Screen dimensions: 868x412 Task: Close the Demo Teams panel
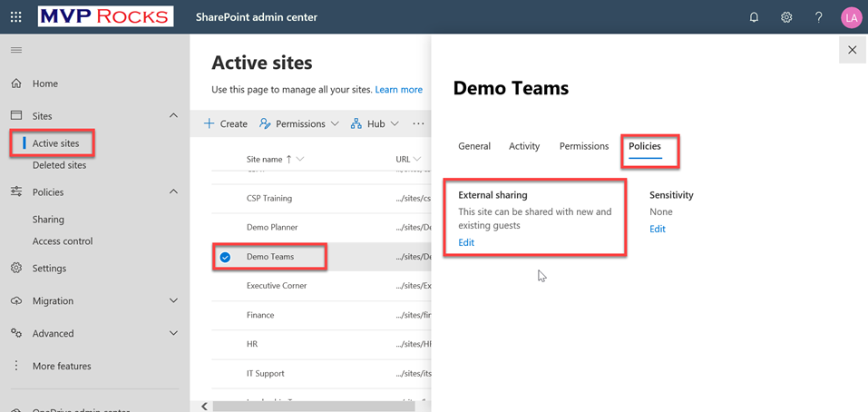[853, 50]
